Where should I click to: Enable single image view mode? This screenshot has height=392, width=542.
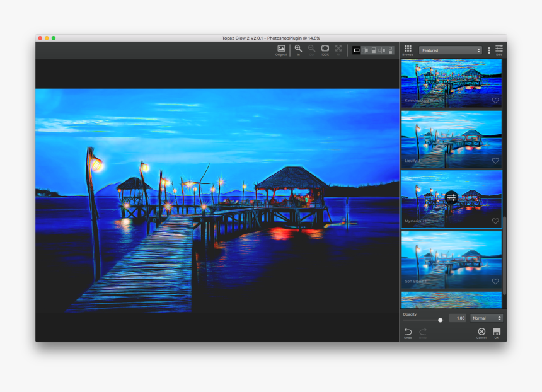pos(356,49)
